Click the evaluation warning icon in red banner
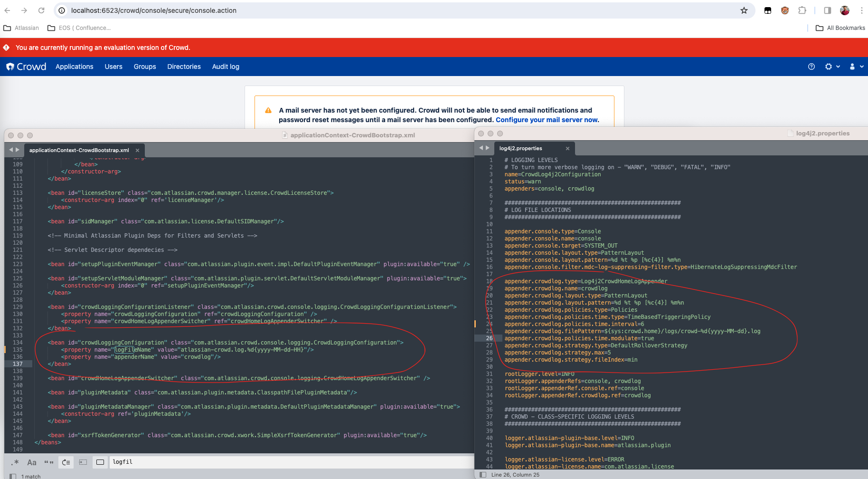The height and width of the screenshot is (479, 868). pos(7,48)
